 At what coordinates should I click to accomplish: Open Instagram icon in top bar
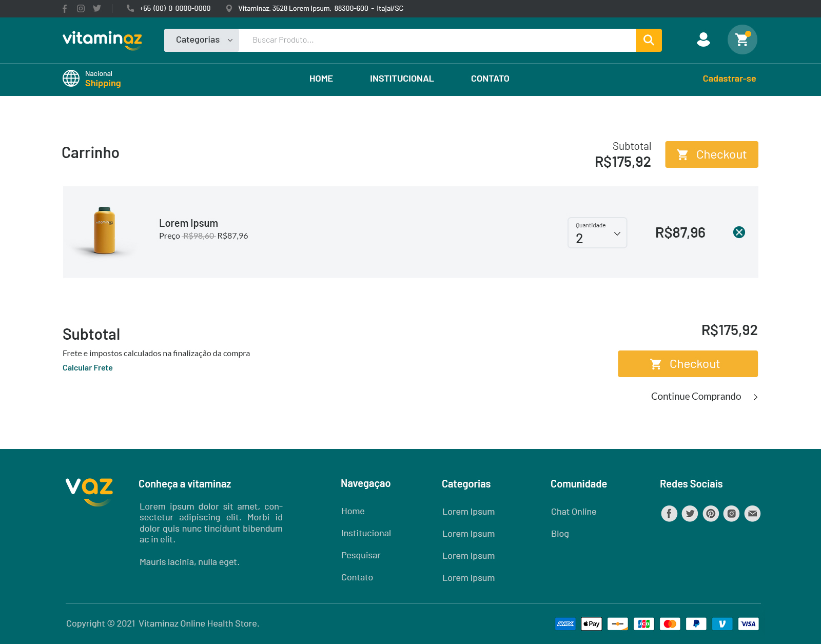click(81, 9)
